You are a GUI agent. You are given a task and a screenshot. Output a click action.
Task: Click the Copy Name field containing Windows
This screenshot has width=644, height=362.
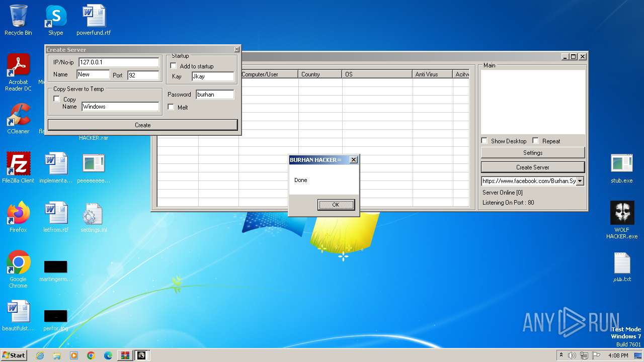pos(121,107)
